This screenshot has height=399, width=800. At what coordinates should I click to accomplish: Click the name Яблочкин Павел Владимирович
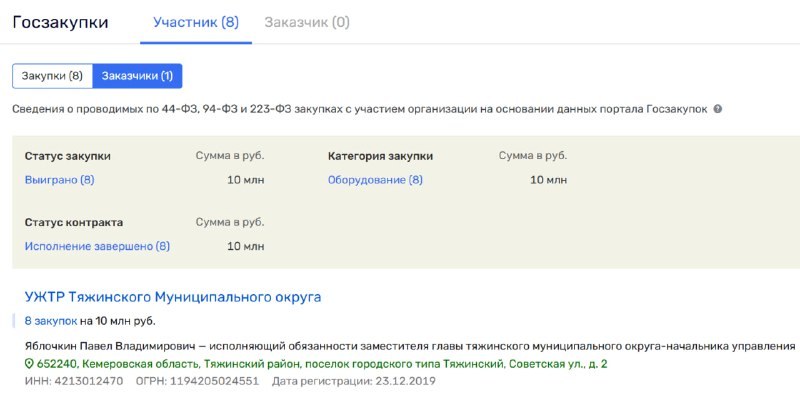[110, 346]
